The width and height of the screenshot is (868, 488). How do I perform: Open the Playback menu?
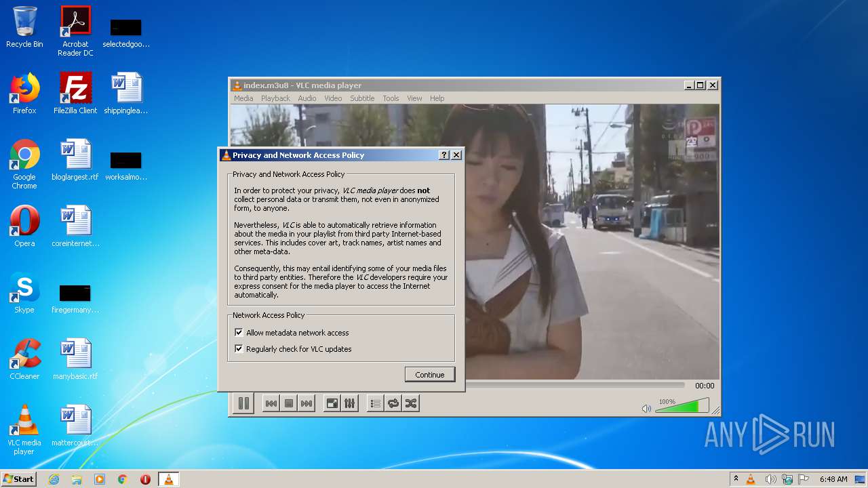[x=275, y=98]
